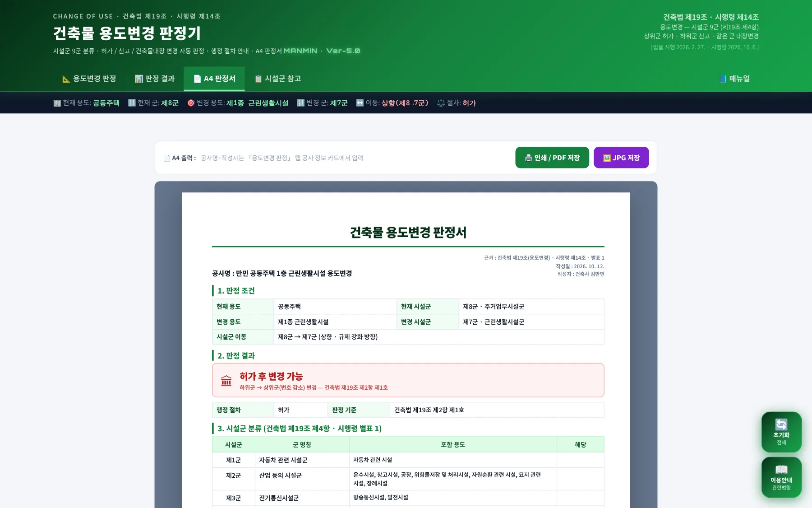The width and height of the screenshot is (812, 508).
Task: Click the 작성일 : 2026. 10. 12. text
Action: 580,266
